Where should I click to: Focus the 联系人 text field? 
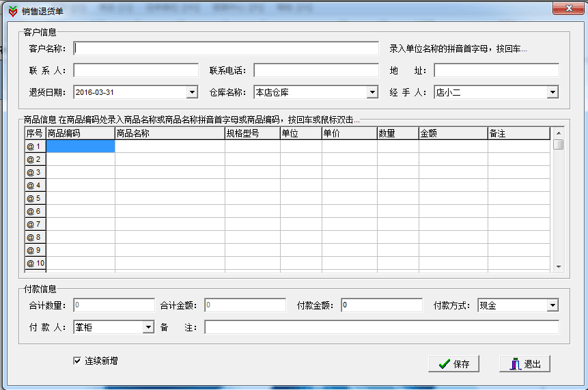tap(135, 70)
